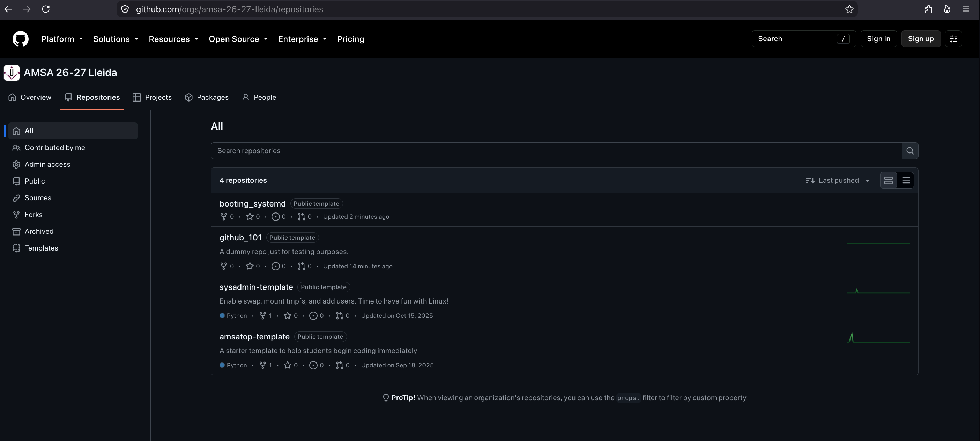
Task: Click the browser back arrow
Action: point(8,9)
